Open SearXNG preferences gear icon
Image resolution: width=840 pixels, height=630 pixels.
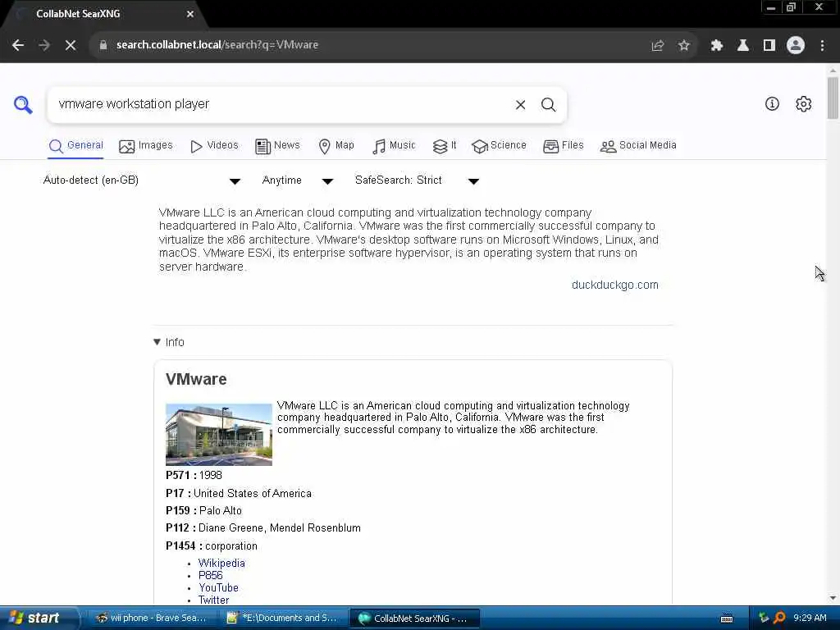[x=804, y=104]
